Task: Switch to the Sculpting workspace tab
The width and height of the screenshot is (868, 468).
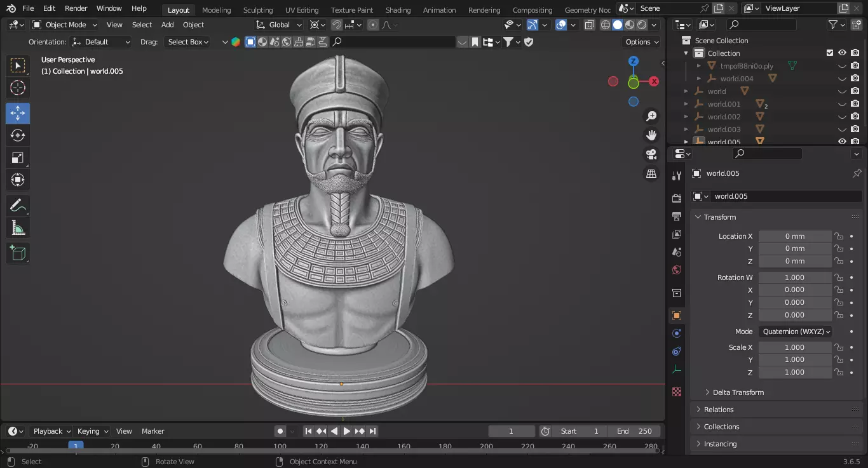Action: [x=258, y=10]
